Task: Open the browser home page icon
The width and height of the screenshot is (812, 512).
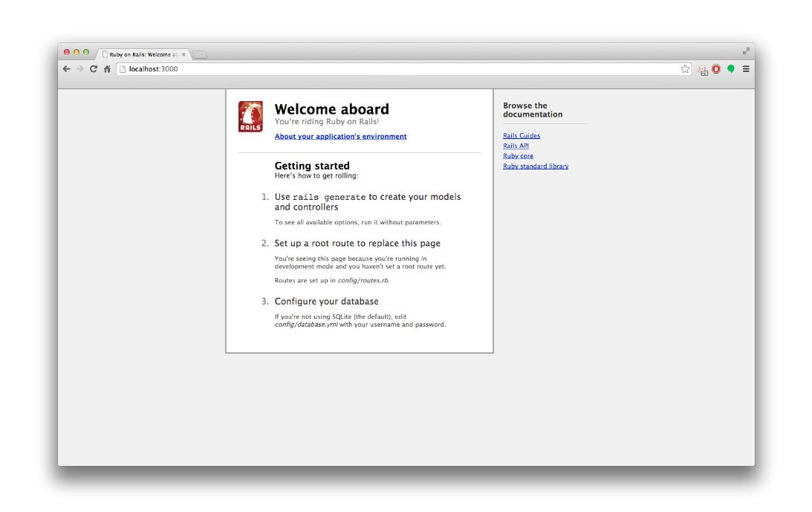Action: coord(107,69)
